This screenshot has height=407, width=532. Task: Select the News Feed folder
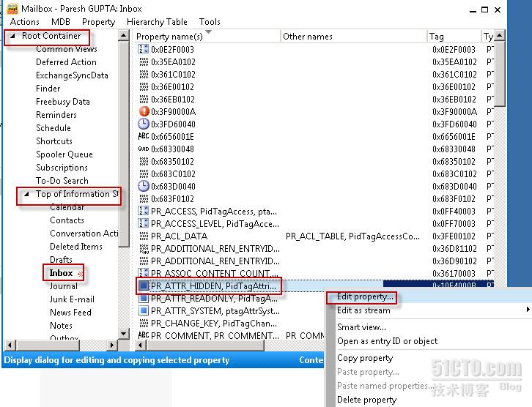click(70, 313)
